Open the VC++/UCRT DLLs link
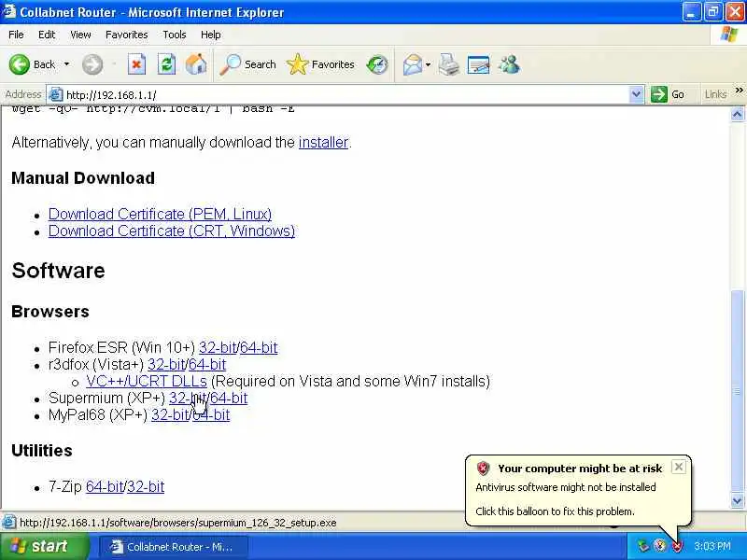 147,381
